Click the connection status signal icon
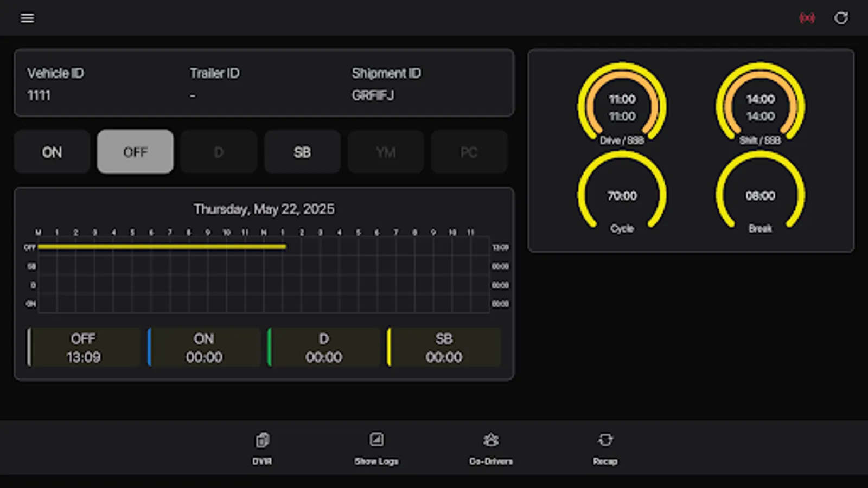Image resolution: width=868 pixels, height=488 pixels. click(808, 18)
